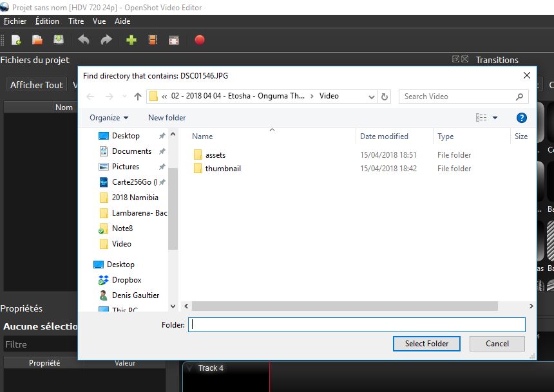Open an existing project file
Viewport: 554px width, 392px height.
36,39
